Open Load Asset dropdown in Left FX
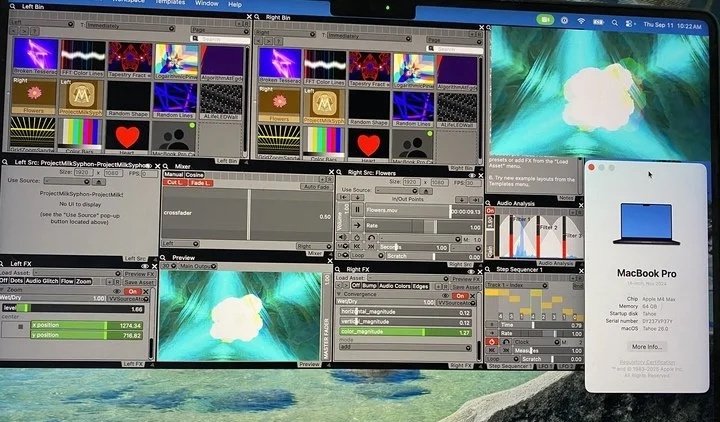The height and width of the screenshot is (422, 720). [x=76, y=273]
